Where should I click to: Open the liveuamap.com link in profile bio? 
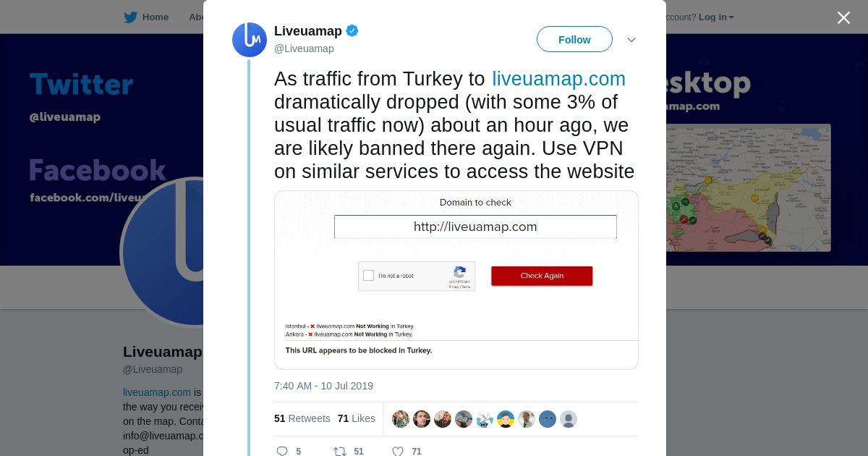(x=157, y=392)
